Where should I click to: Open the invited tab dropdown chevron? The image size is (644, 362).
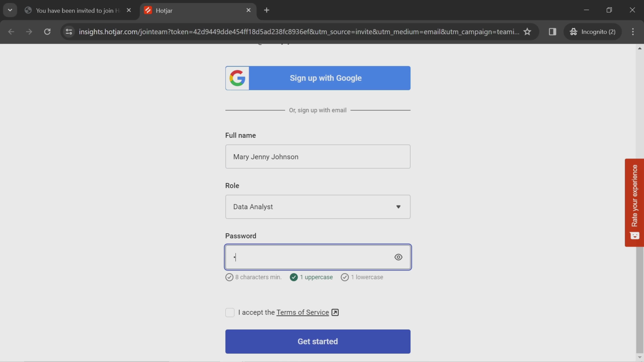click(10, 10)
